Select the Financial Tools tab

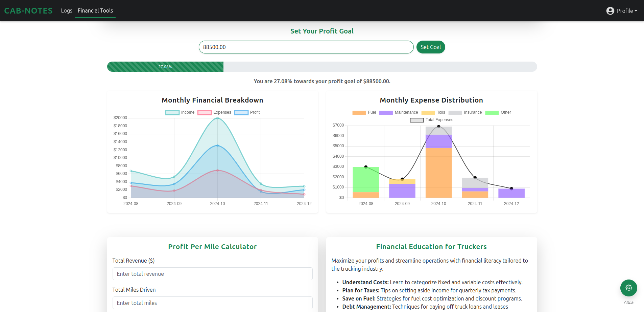(x=95, y=10)
